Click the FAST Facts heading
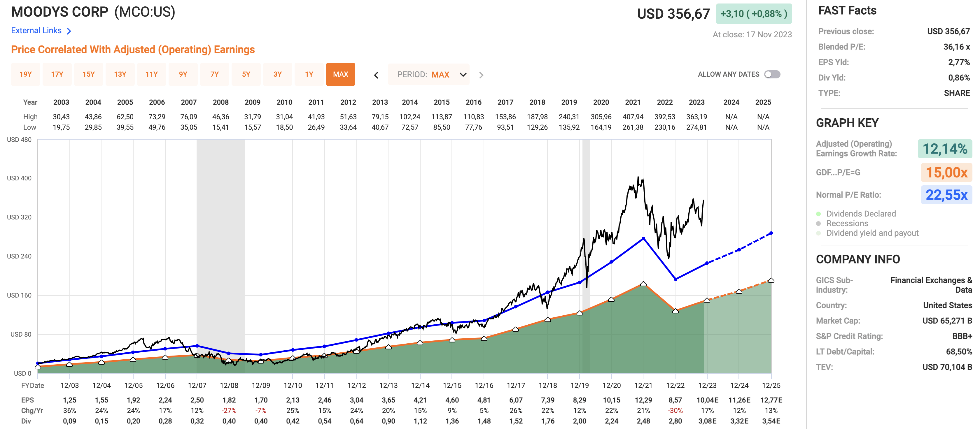This screenshot has height=429, width=980. click(847, 11)
